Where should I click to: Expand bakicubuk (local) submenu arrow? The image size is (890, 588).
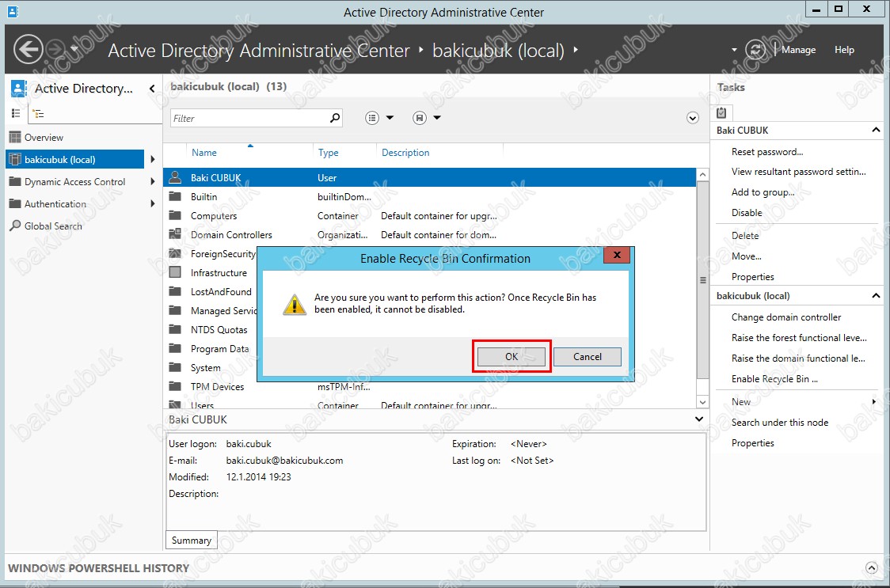(x=152, y=160)
